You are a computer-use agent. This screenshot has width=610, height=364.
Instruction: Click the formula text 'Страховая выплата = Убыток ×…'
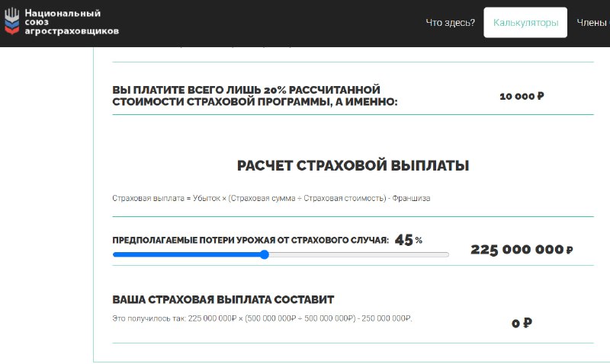pos(271,198)
